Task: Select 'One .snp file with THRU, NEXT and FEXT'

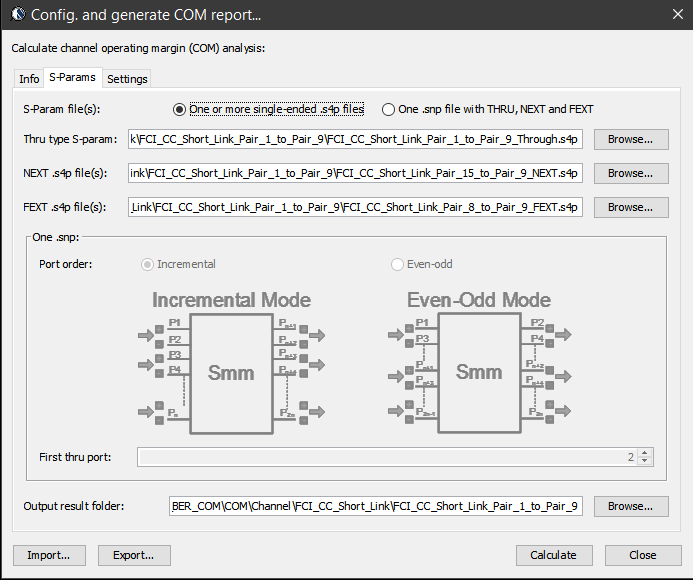Action: pyautogui.click(x=388, y=109)
